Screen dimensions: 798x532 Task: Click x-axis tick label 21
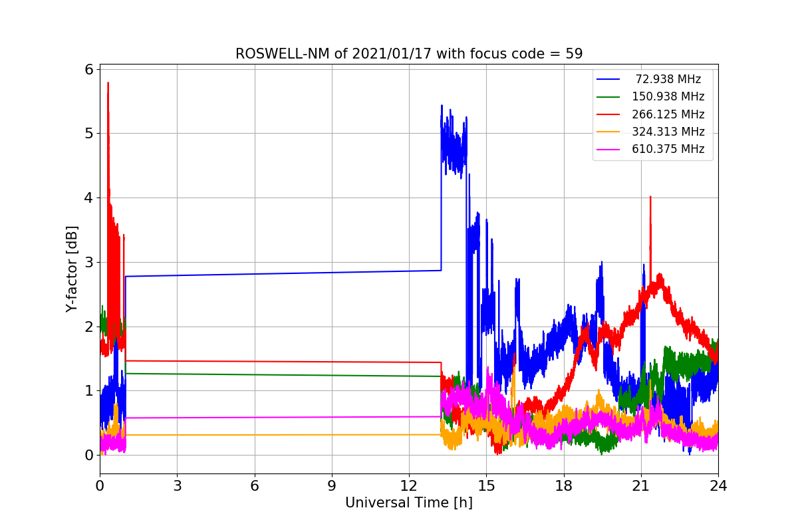point(641,486)
